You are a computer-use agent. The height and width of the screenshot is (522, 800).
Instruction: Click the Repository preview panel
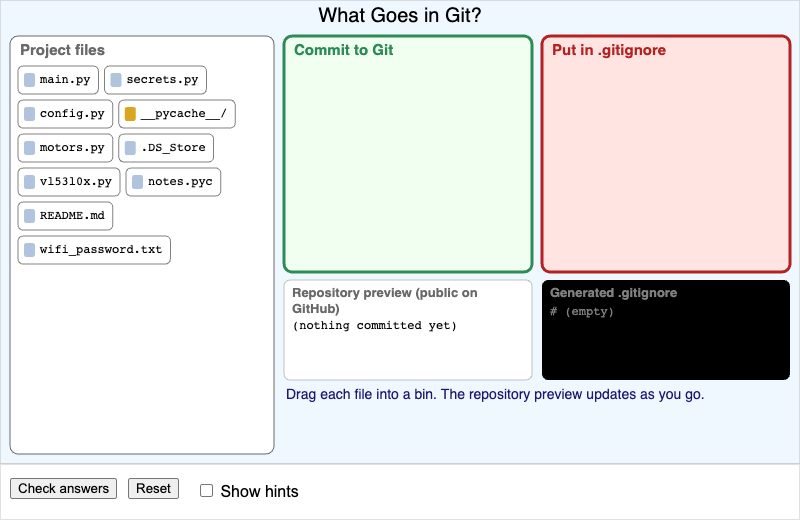click(x=408, y=330)
